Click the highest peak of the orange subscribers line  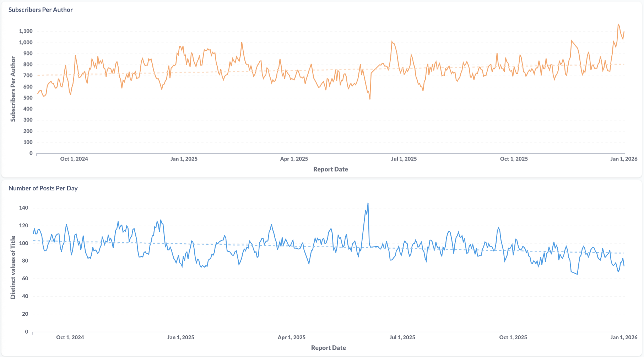(618, 24)
